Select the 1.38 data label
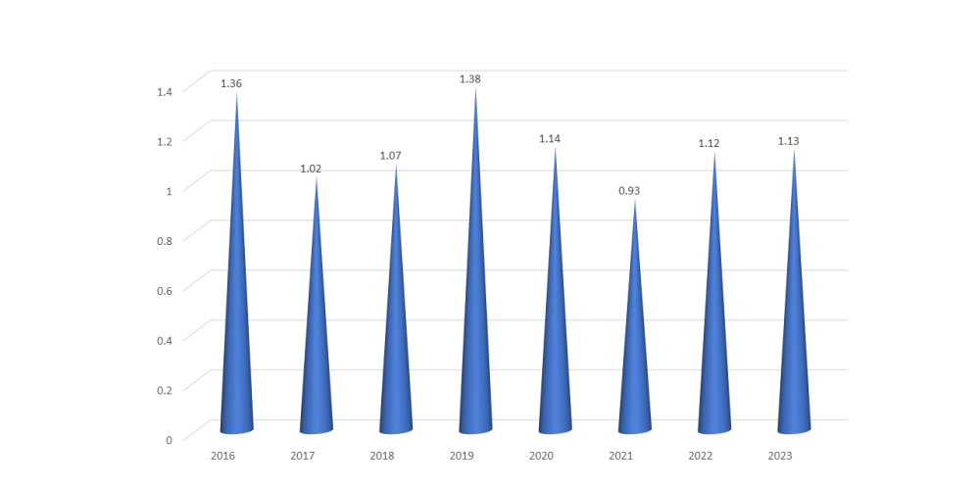Image resolution: width=980 pixels, height=490 pixels. (470, 78)
